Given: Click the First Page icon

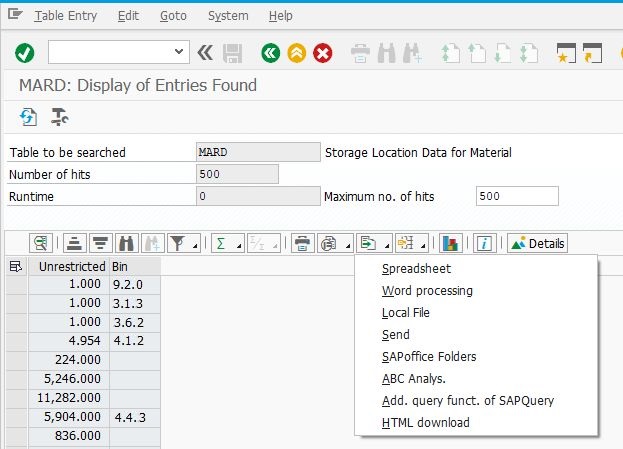Looking at the screenshot, I should 451,53.
